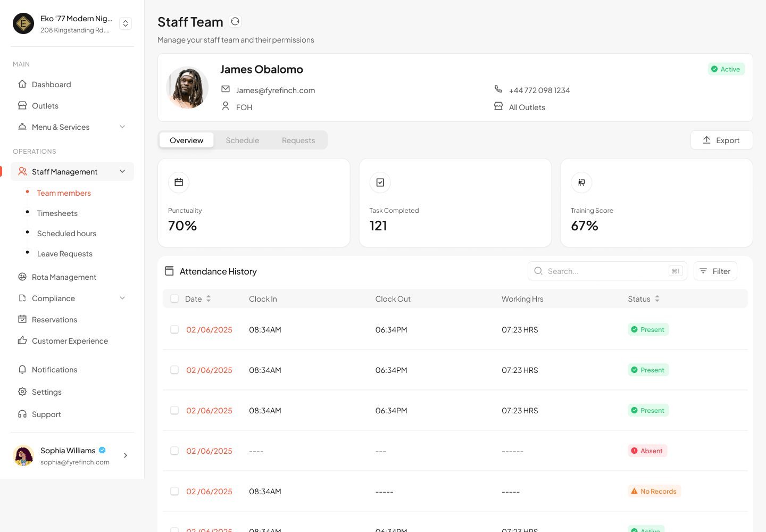Viewport: 766px width, 532px height.
Task: Click the refresh icon beside Staff Team
Action: [235, 21]
